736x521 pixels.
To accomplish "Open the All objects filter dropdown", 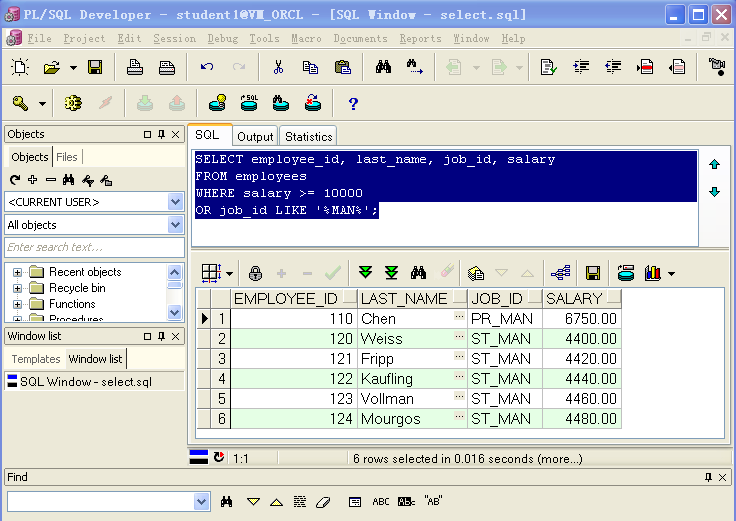I will click(176, 225).
